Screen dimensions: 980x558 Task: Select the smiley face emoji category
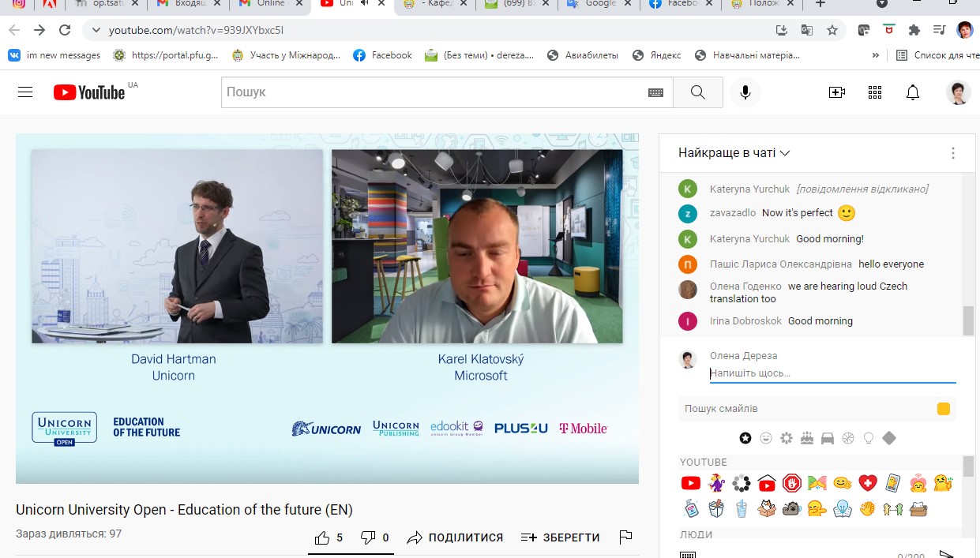tap(765, 438)
